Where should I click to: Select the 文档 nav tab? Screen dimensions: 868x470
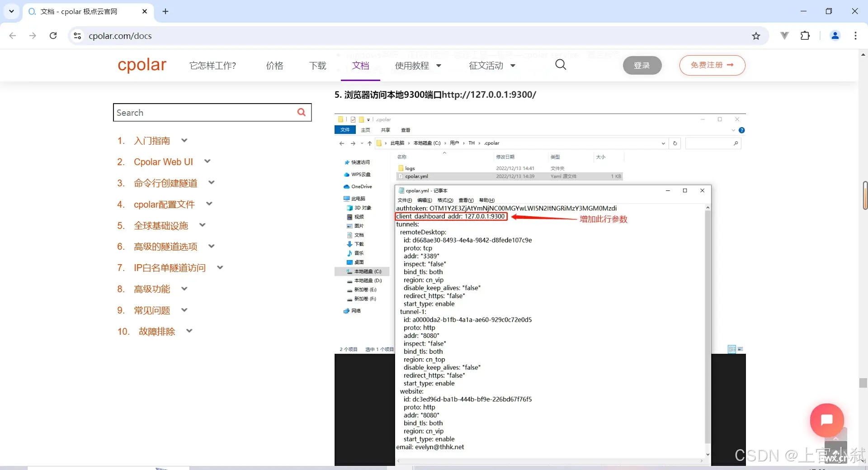pos(360,66)
